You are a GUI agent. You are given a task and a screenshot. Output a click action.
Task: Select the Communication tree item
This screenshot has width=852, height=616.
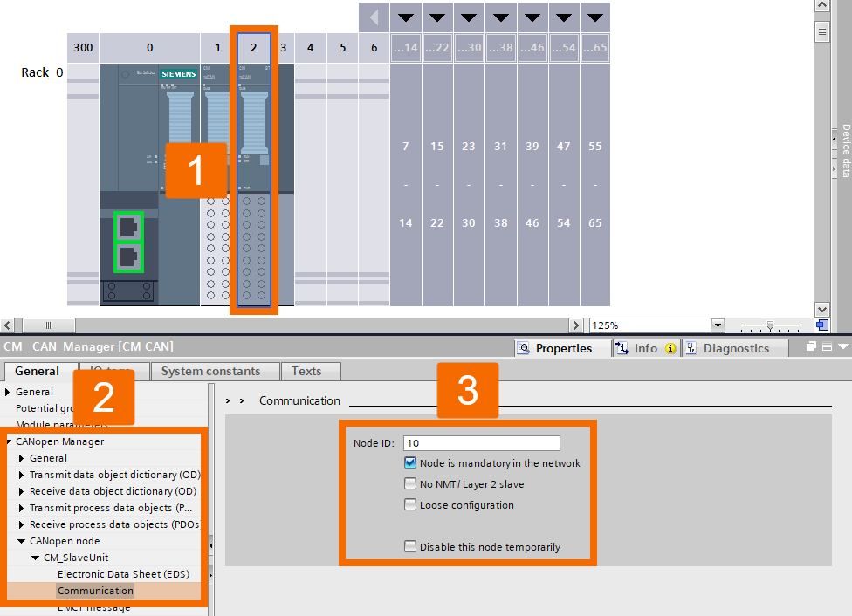pyautogui.click(x=95, y=591)
